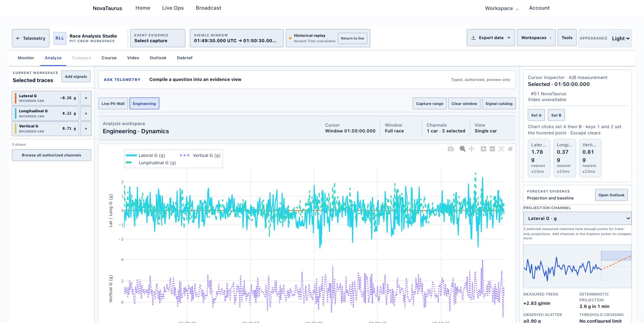Toggle Lateral G legend entry
The image size is (644, 323).
point(146,155)
